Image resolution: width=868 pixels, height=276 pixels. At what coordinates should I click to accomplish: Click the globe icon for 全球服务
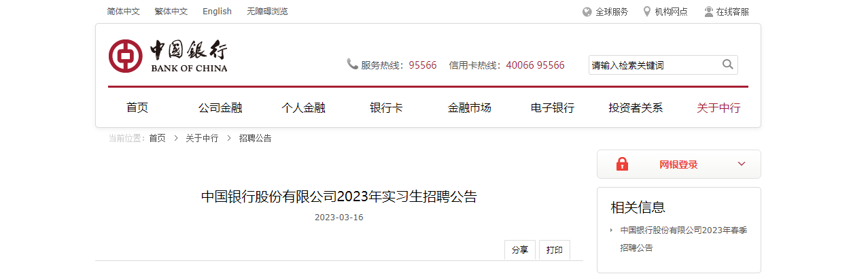coord(587,12)
